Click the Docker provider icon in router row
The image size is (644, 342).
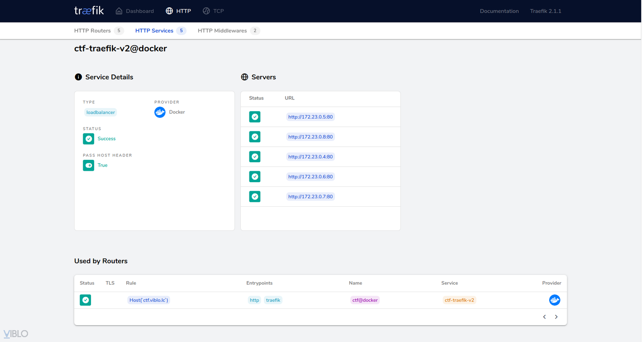tap(555, 300)
